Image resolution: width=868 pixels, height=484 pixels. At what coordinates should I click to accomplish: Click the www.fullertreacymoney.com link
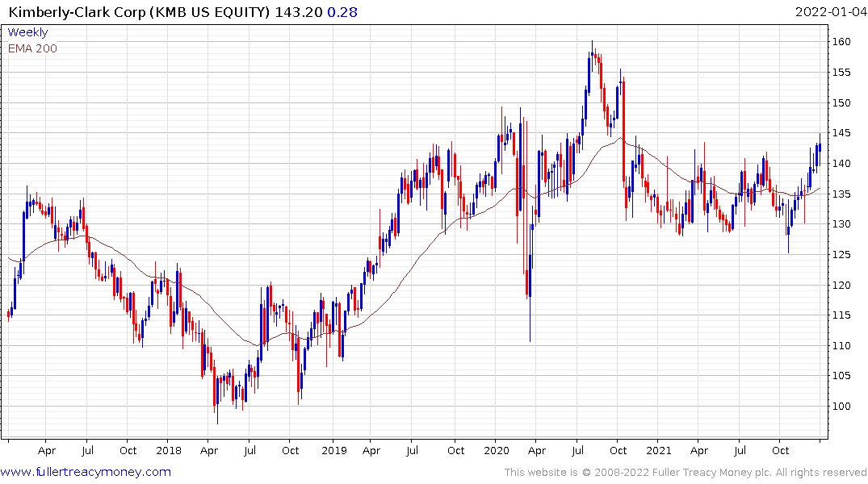pos(86,472)
